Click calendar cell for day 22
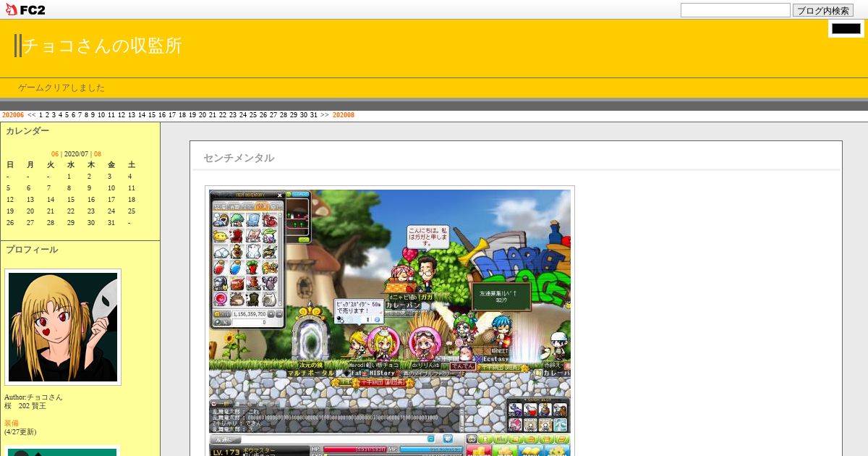This screenshot has width=868, height=456. point(71,211)
